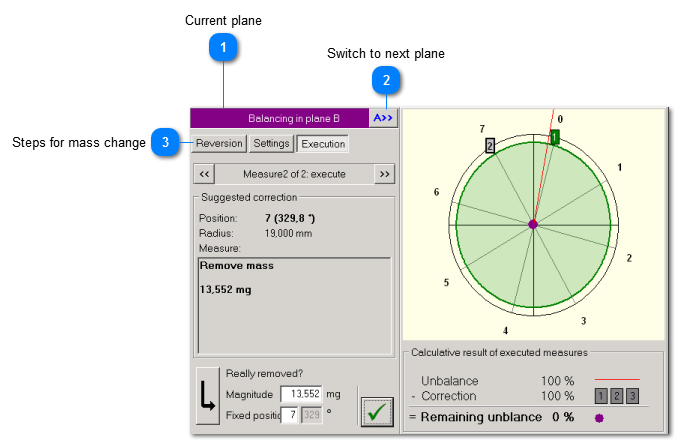Click blue callout badge 1 for current plane
Screen dimensions: 678x443
click(225, 48)
